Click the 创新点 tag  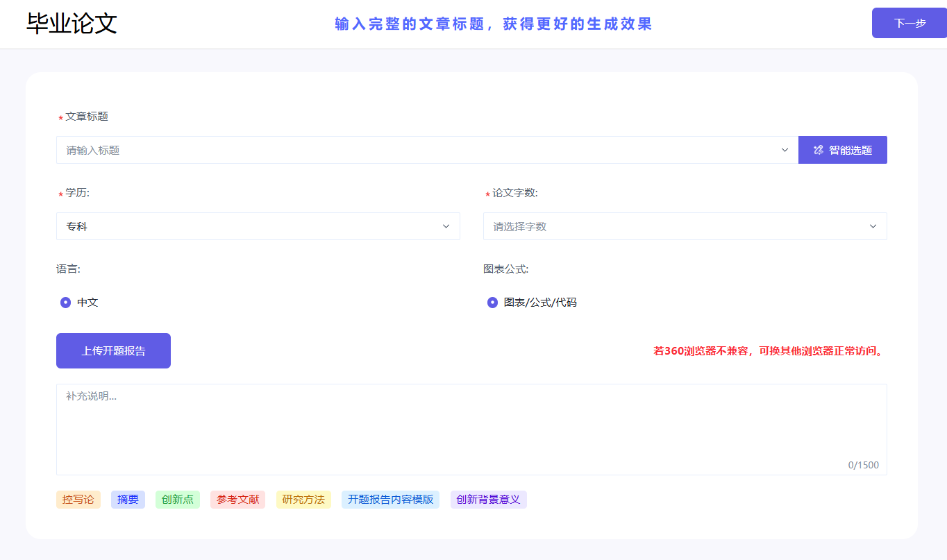pos(178,500)
